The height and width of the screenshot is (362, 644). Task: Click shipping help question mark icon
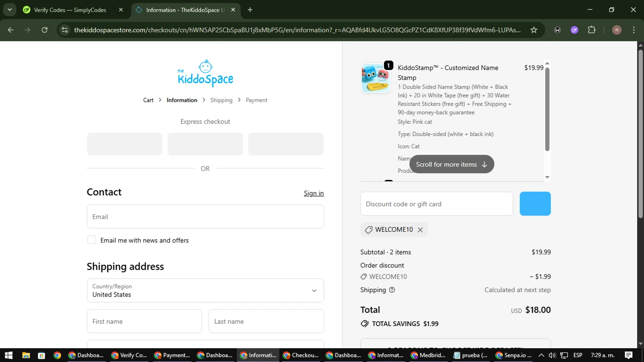click(392, 290)
